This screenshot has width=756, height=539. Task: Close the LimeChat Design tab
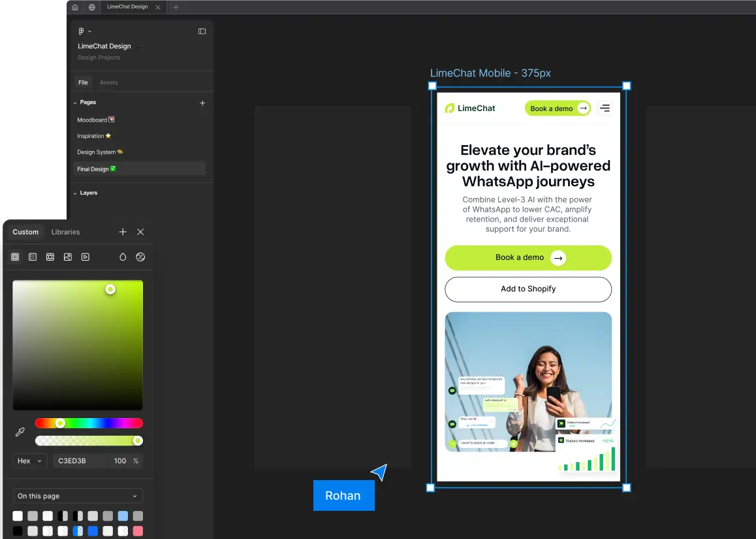pyautogui.click(x=157, y=7)
